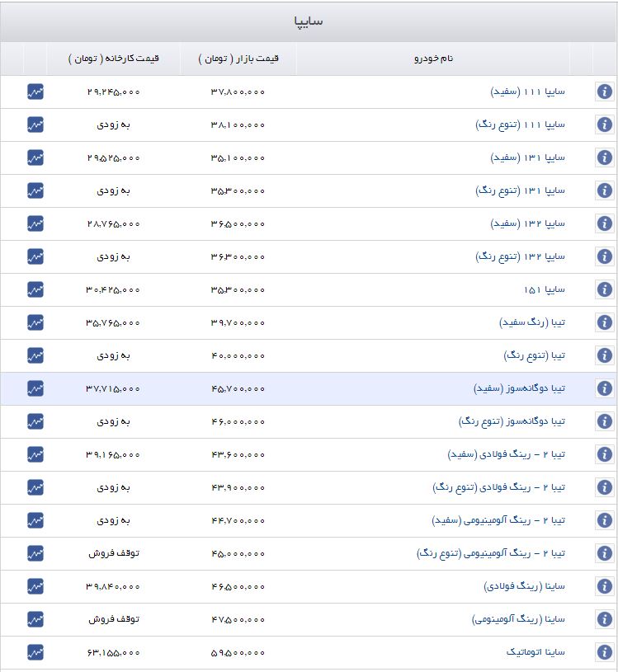Open info icon for تیبا ۲ رینگ فولادی (تنوع رنگ)

coord(604,487)
